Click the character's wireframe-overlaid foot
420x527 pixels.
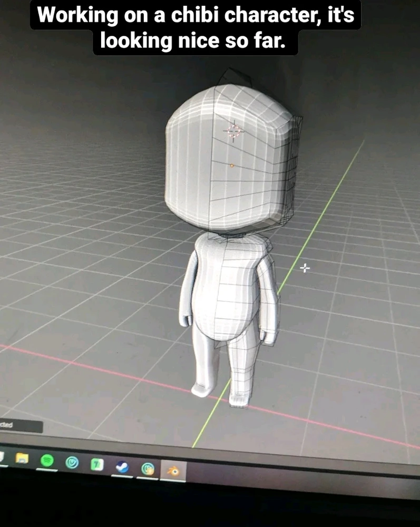[x=239, y=399]
